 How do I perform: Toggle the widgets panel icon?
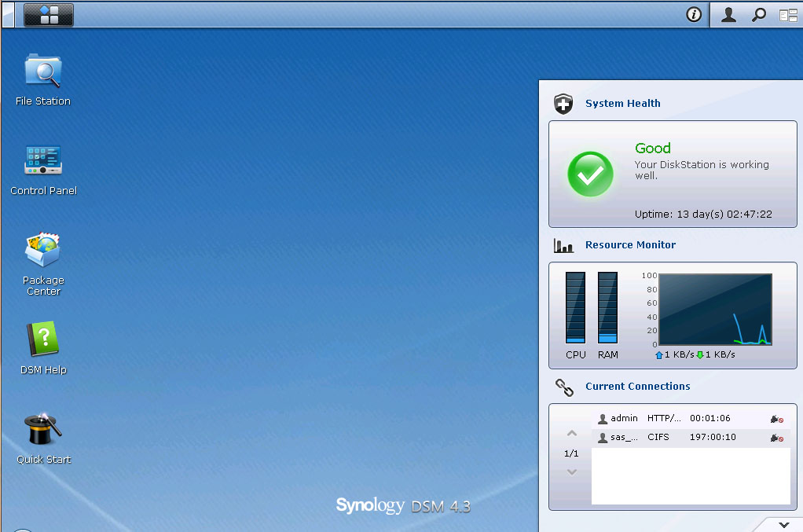[x=788, y=16]
